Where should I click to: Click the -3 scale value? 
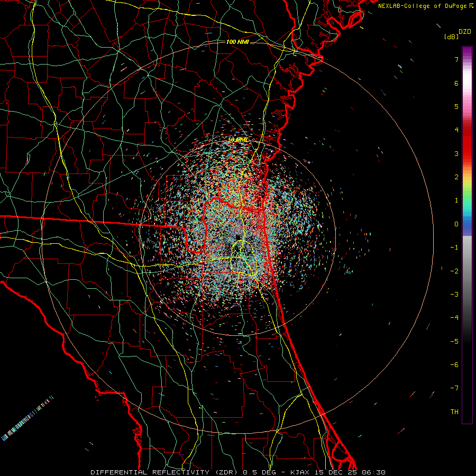[x=454, y=294]
